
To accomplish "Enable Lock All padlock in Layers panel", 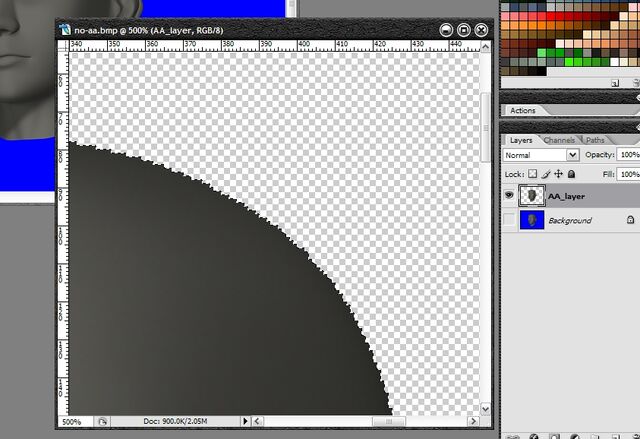I will click(x=571, y=174).
